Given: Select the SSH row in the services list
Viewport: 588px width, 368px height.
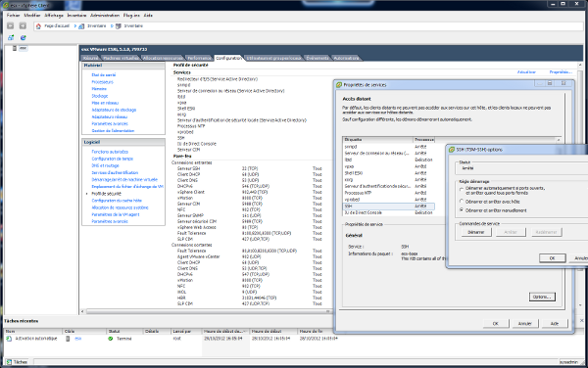Looking at the screenshot, I should pyautogui.click(x=389, y=206).
